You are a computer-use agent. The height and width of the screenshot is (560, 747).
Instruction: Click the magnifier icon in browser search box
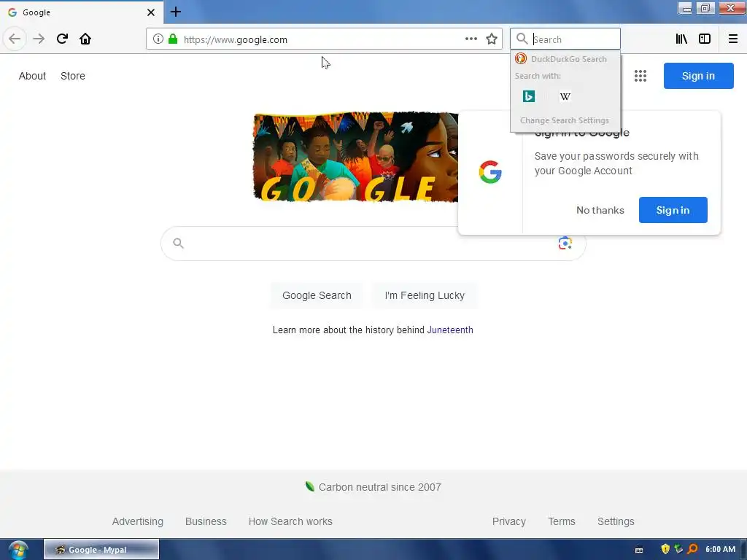pyautogui.click(x=522, y=39)
